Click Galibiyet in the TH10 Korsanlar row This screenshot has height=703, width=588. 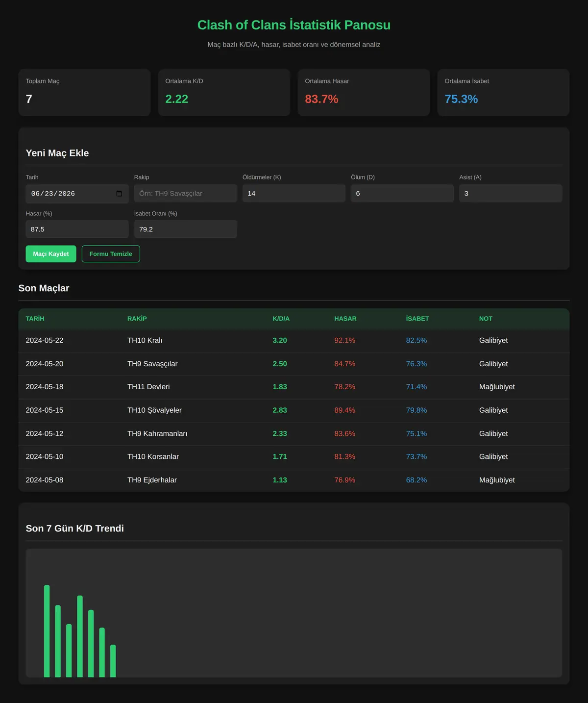[x=493, y=456]
